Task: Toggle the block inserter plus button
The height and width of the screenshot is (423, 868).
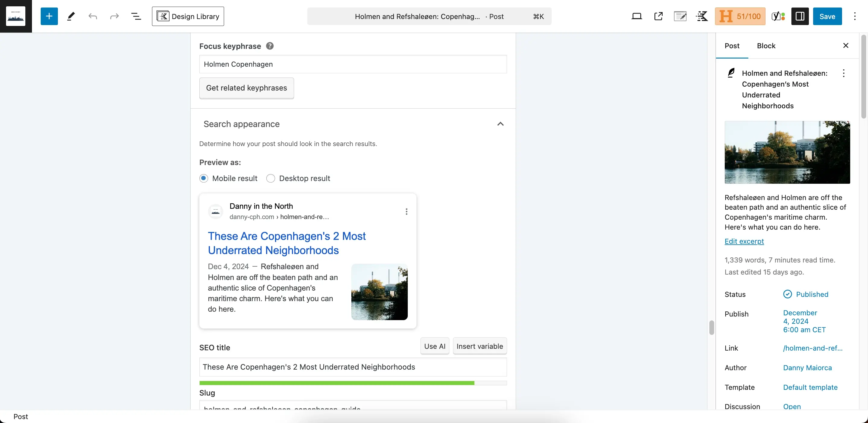Action: point(49,16)
